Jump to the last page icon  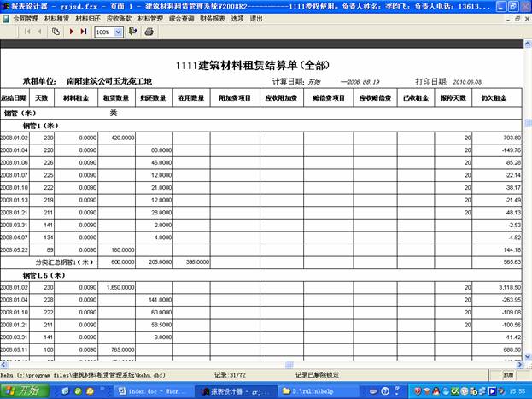click(x=83, y=32)
